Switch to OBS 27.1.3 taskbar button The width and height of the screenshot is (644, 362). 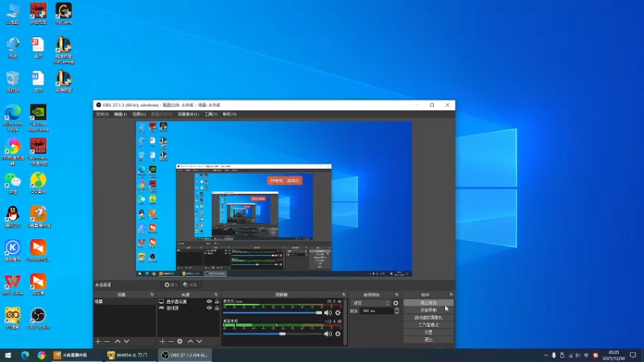185,355
